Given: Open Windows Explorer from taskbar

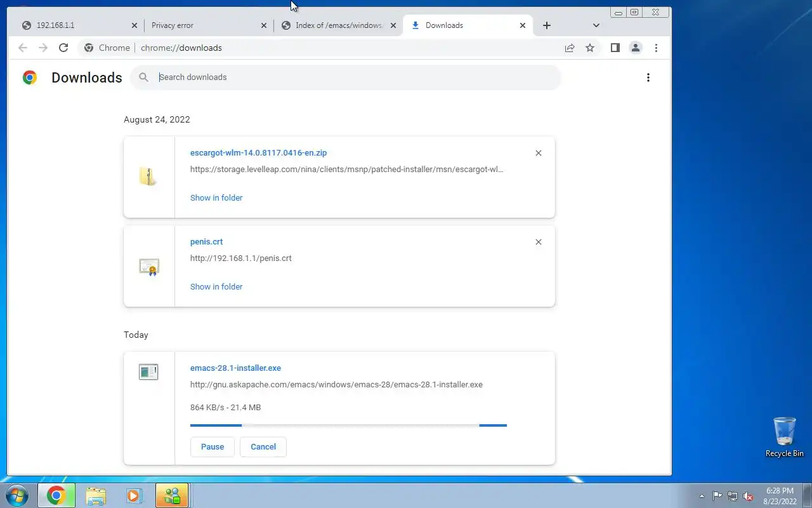Looking at the screenshot, I should [x=96, y=495].
